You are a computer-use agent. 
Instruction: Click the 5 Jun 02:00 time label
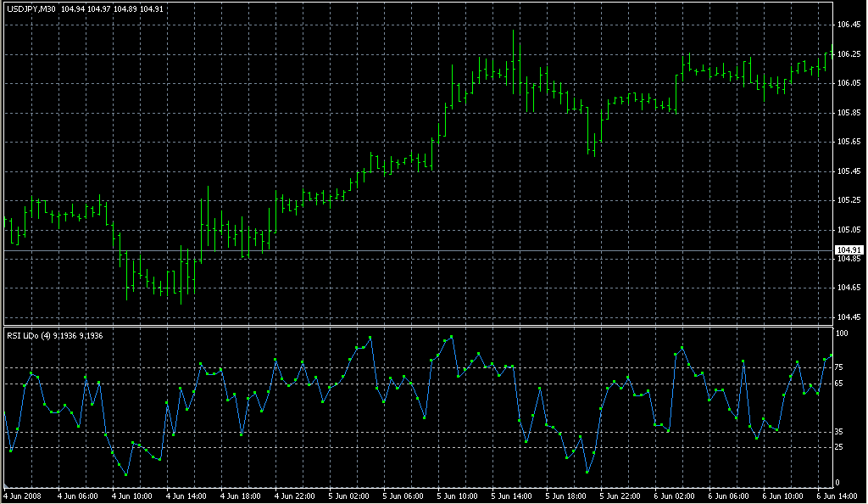coord(349,496)
